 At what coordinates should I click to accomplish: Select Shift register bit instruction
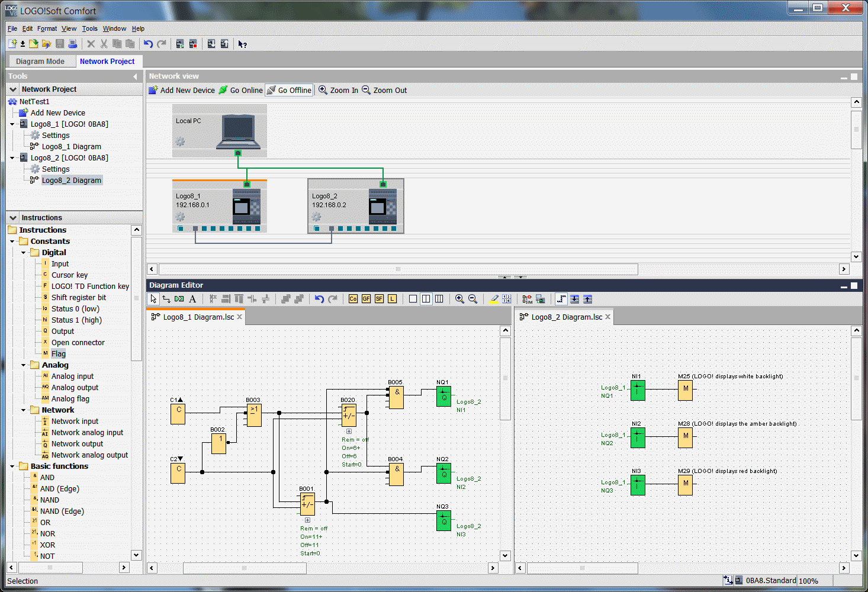pos(79,298)
